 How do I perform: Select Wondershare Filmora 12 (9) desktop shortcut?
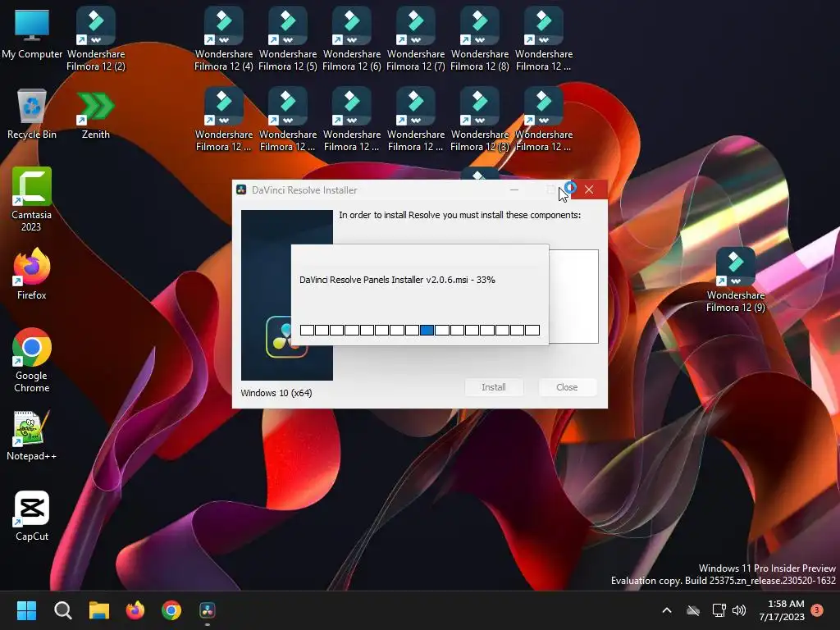(736, 280)
